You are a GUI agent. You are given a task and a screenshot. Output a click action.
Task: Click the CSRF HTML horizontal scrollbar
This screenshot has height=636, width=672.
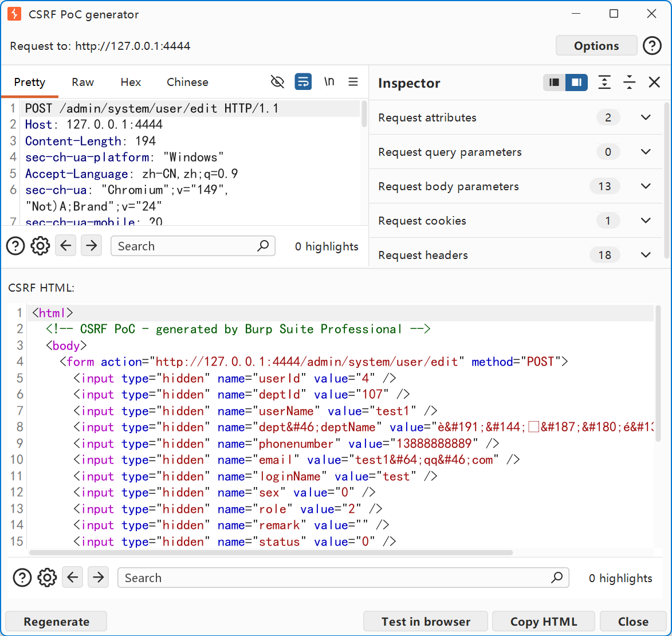(x=271, y=552)
